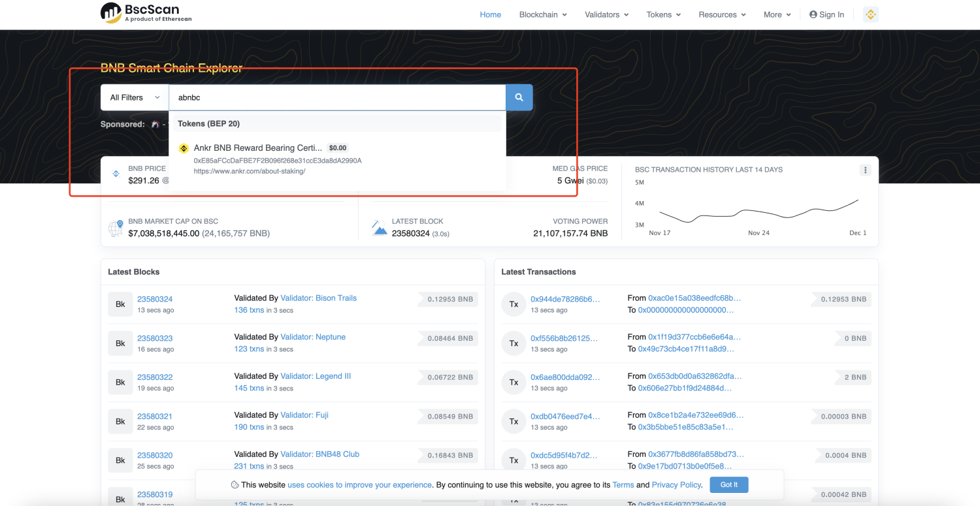
Task: Click the transaction history line chart
Action: click(759, 212)
